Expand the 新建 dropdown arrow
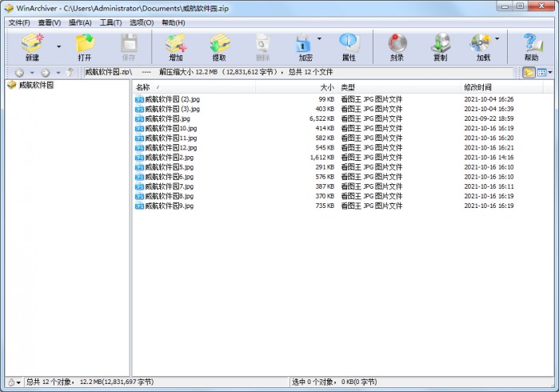This screenshot has width=559, height=392. click(x=58, y=46)
